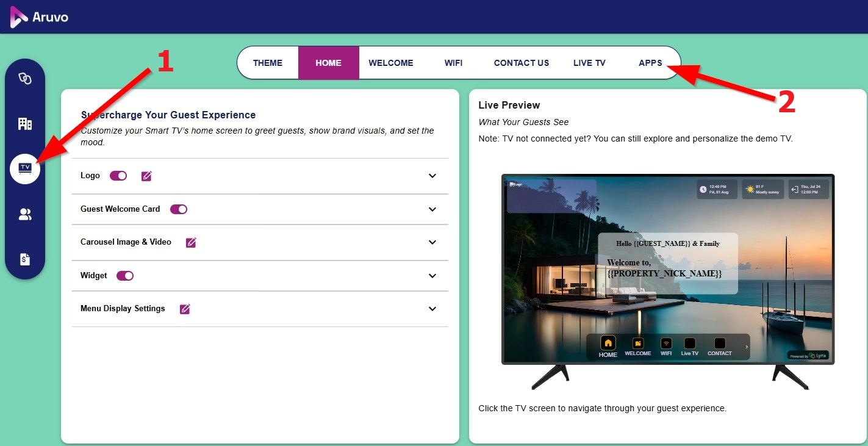
Task: Click the clock widget in TV preview
Action: tap(717, 189)
